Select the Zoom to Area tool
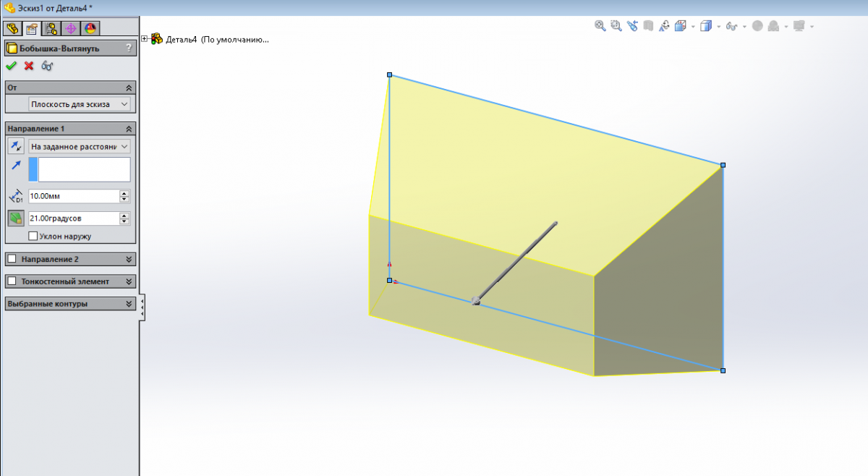Image resolution: width=868 pixels, height=476 pixels. click(616, 26)
